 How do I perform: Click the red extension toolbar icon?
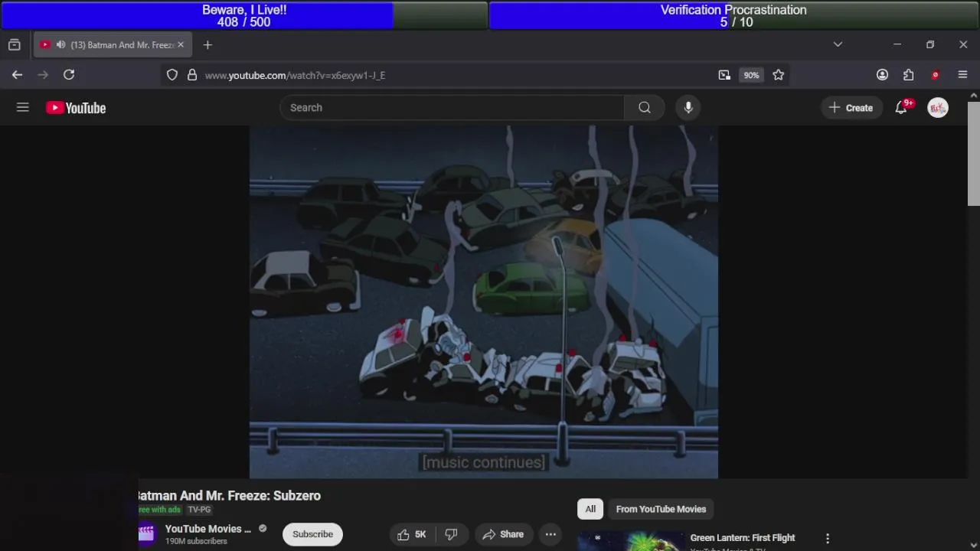tap(935, 75)
